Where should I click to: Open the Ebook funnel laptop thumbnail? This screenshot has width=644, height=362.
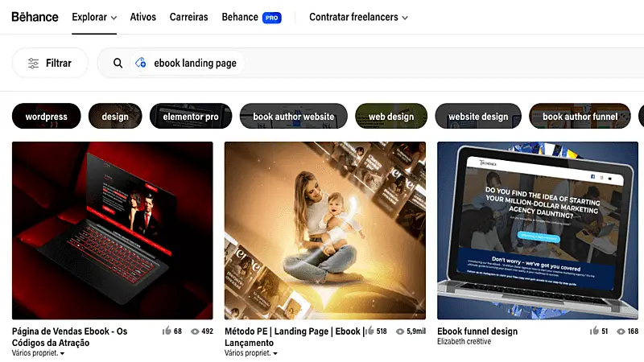coord(538,231)
